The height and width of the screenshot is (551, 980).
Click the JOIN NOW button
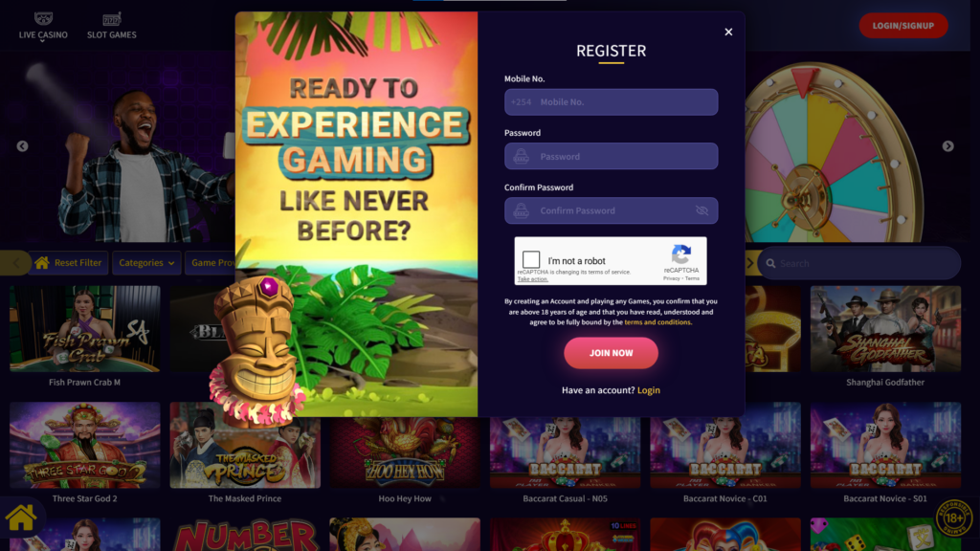coord(611,353)
